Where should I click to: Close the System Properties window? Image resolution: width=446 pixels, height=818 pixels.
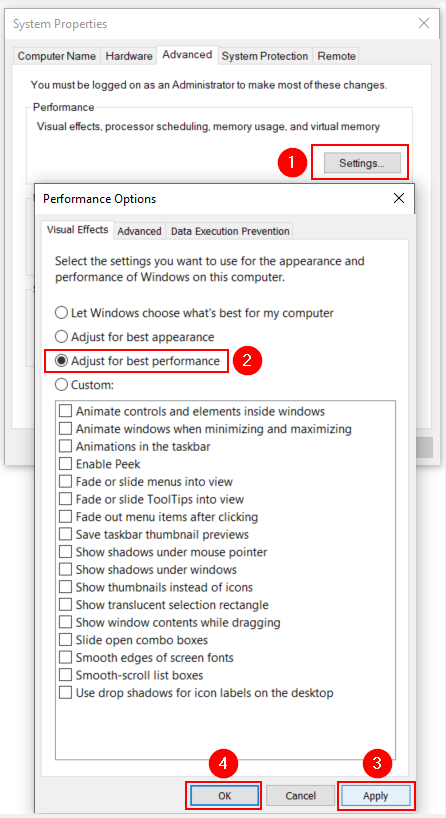tap(424, 23)
